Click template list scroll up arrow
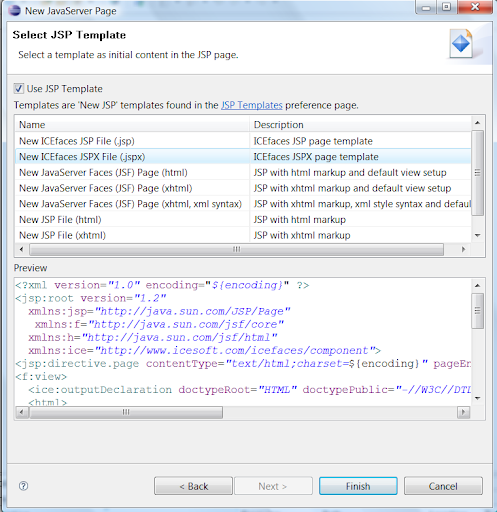This screenshot has width=497, height=512. (477, 123)
